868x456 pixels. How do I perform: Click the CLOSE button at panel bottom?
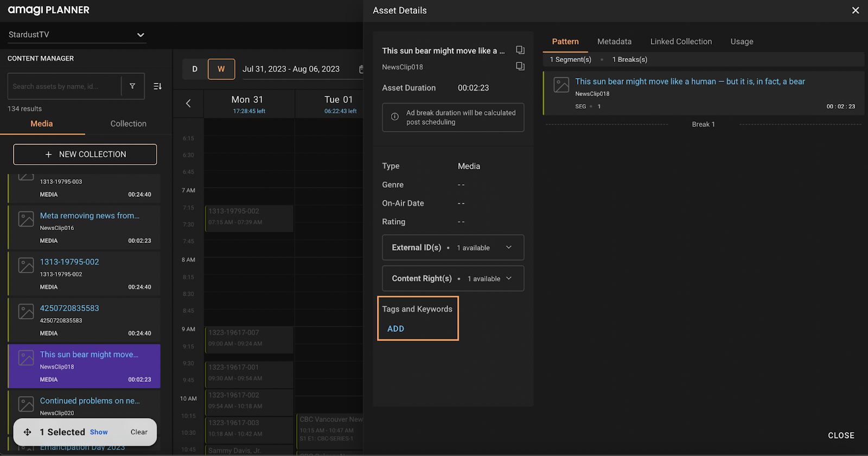pos(841,435)
